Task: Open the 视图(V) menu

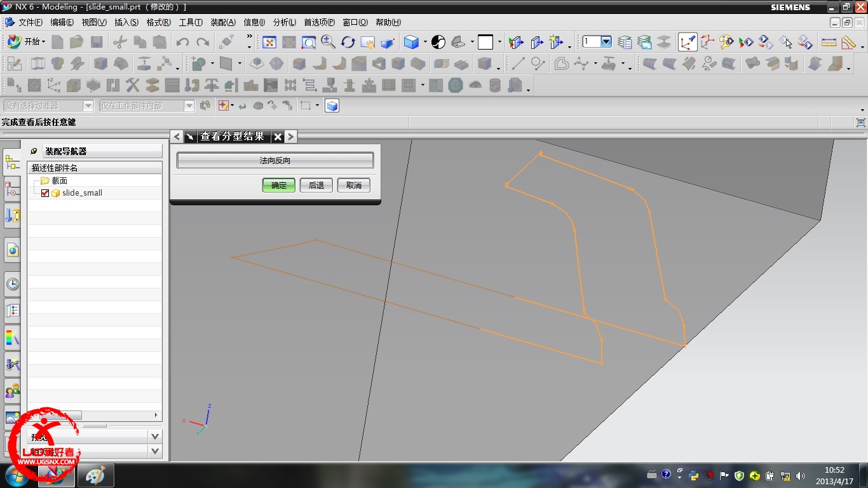Action: click(94, 22)
